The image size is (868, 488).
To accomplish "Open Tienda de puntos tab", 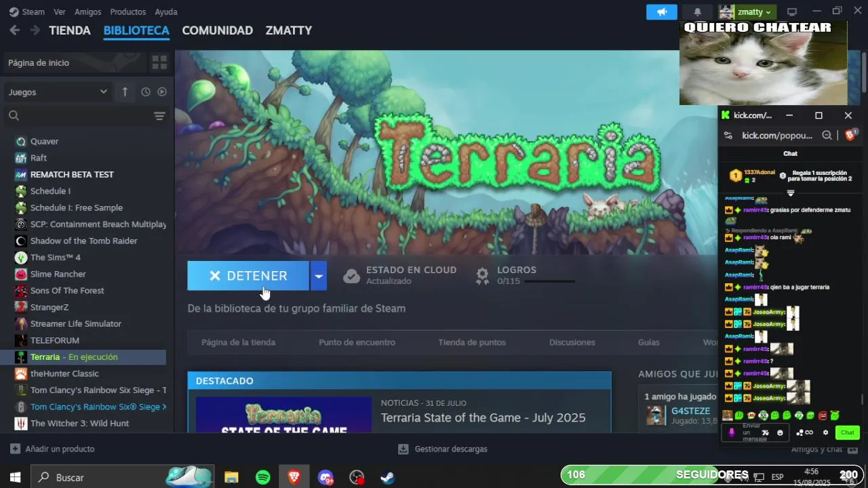I will tap(472, 342).
